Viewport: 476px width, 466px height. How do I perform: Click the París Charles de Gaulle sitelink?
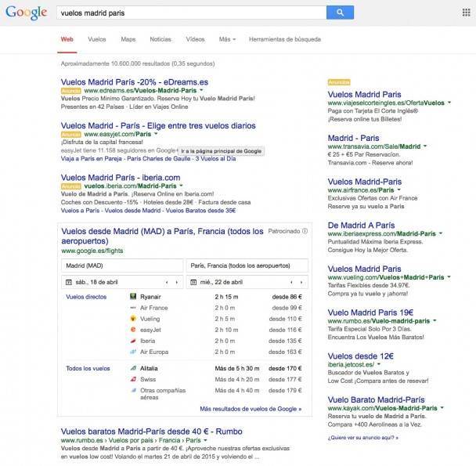pyautogui.click(x=159, y=158)
